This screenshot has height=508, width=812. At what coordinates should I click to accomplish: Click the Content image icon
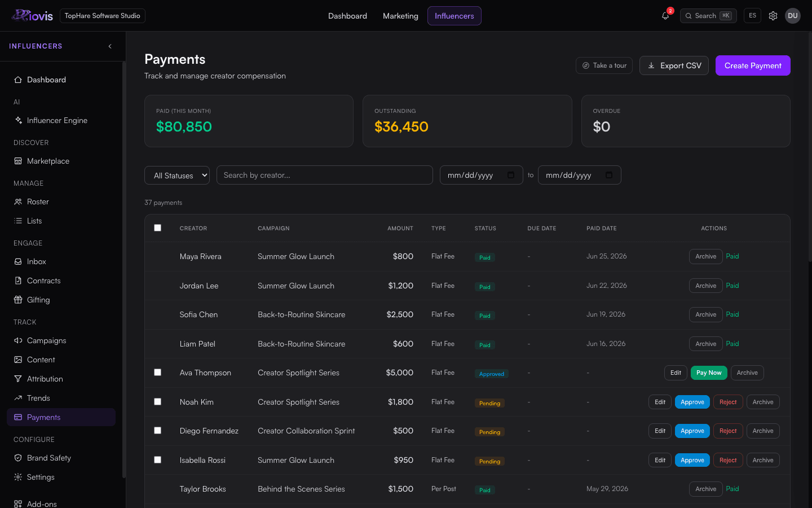18,360
